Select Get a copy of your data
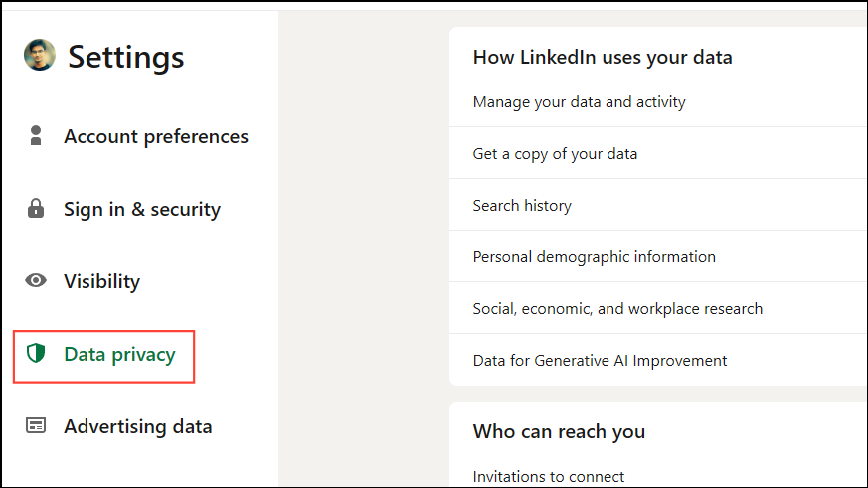 coord(555,153)
